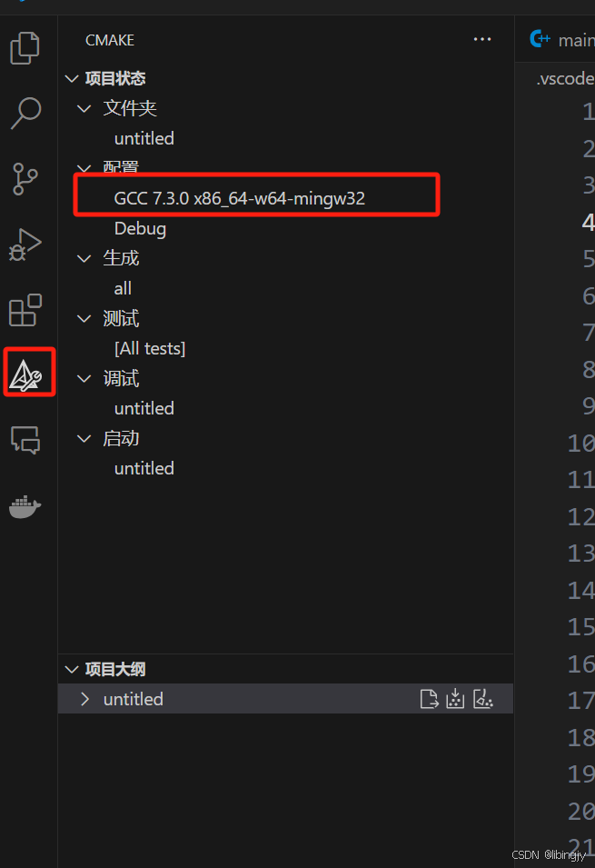Image resolution: width=595 pixels, height=868 pixels.
Task: Click the CMake panel more actions ellipsis
Action: (x=482, y=39)
